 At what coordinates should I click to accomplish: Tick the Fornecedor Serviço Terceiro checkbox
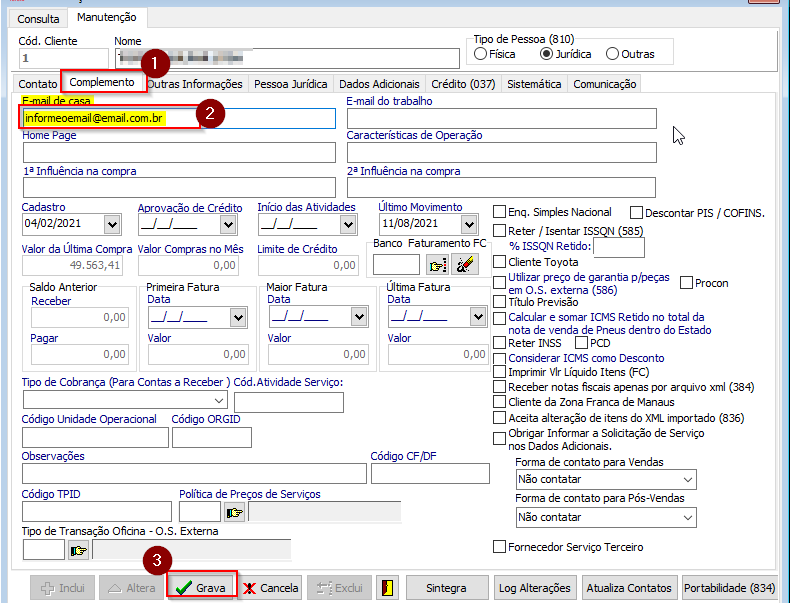point(500,547)
